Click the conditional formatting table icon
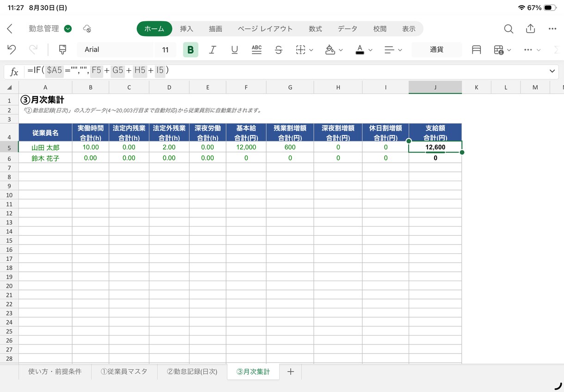Viewport: 564px width, 392px height. tap(498, 49)
